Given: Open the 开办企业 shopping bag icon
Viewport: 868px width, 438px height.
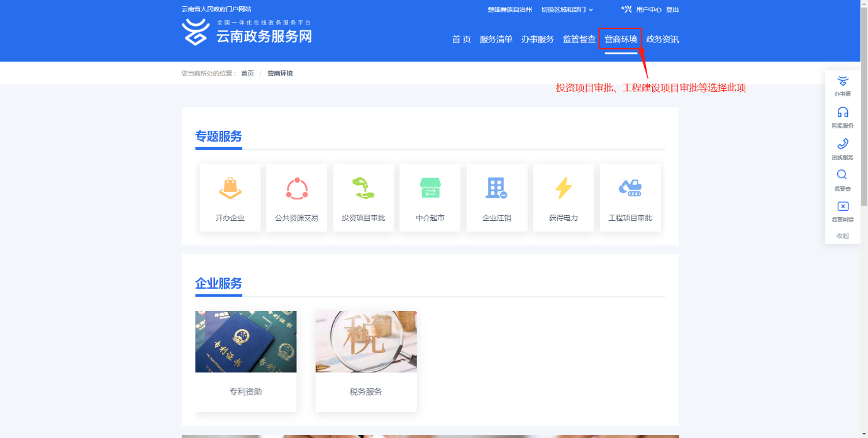Looking at the screenshot, I should pos(230,188).
